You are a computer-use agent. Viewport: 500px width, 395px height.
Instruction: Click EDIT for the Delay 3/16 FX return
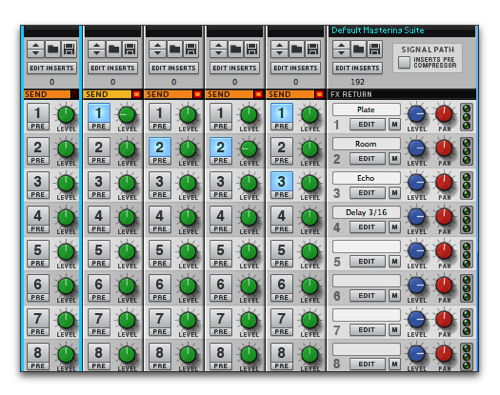(367, 227)
